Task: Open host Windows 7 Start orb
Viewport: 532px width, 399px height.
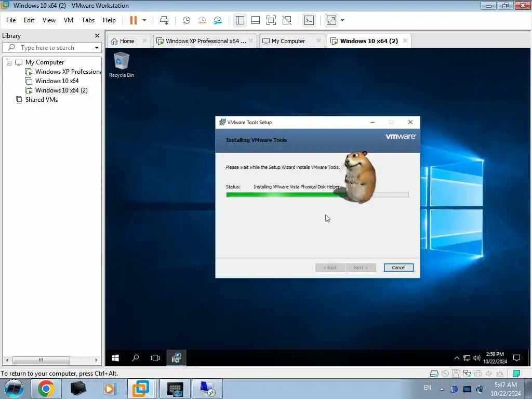Action: (x=14, y=389)
